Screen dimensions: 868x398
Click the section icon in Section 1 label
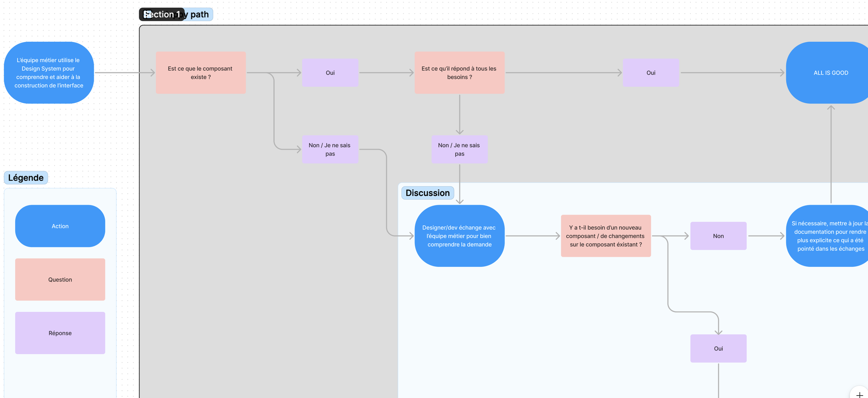point(148,14)
